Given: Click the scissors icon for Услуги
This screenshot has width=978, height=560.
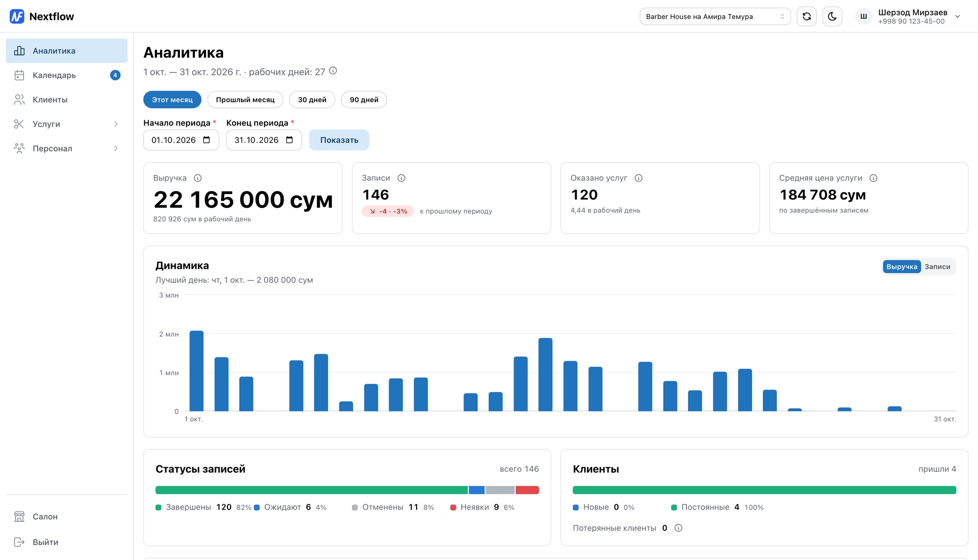Looking at the screenshot, I should 19,124.
